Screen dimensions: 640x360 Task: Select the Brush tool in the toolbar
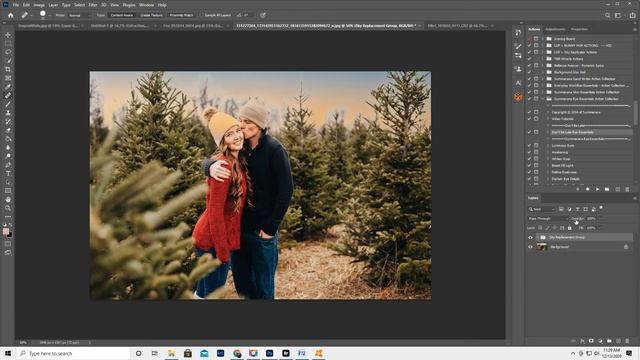8,104
